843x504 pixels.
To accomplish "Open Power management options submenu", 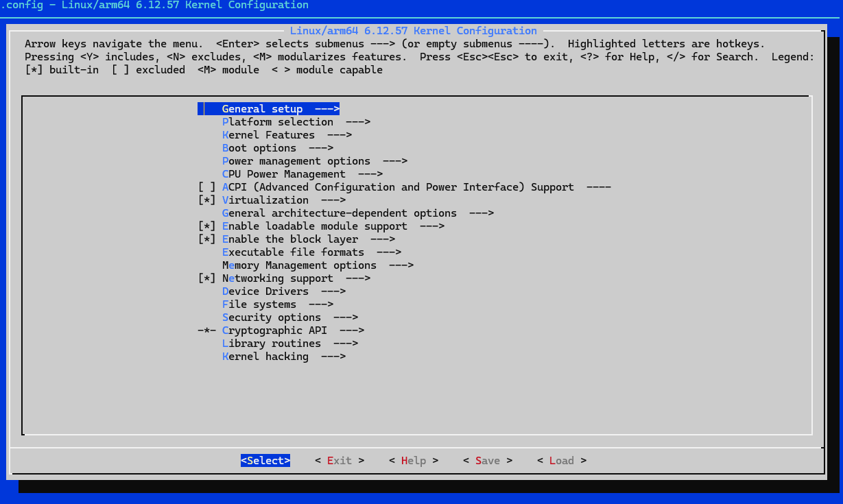I will (x=315, y=161).
